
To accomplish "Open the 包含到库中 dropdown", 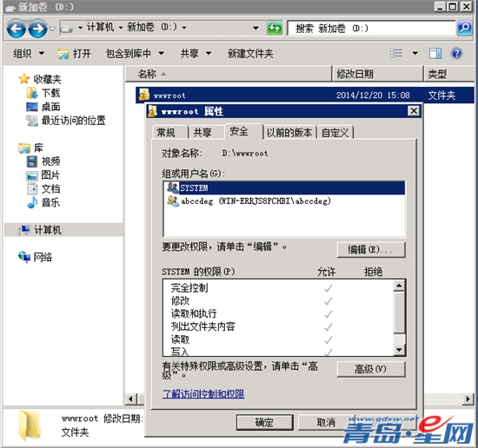I will [135, 54].
